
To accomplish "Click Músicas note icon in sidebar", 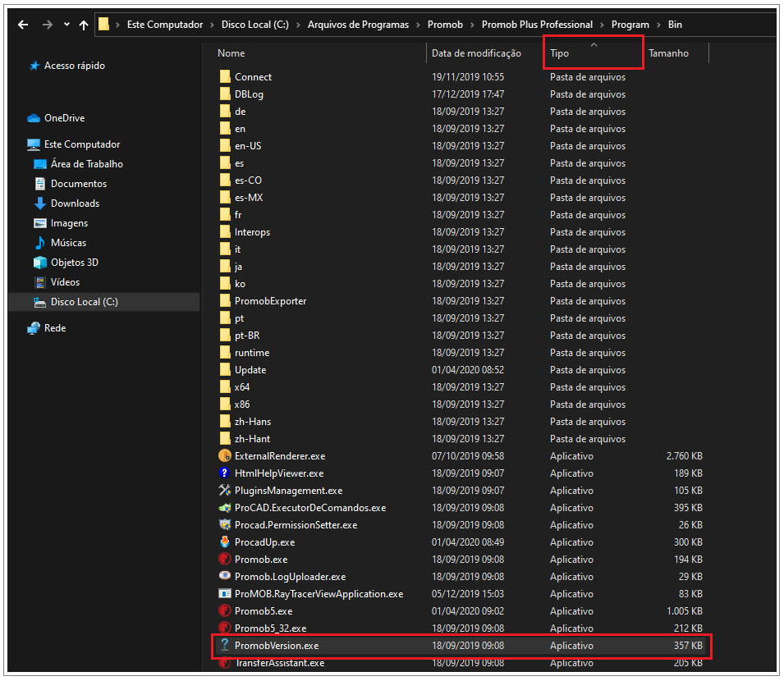I will click(x=40, y=243).
